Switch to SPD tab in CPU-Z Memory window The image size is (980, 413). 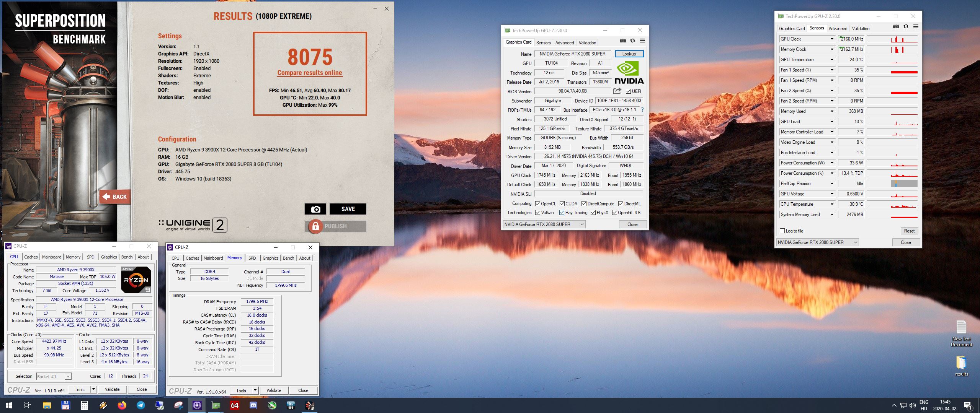[252, 258]
